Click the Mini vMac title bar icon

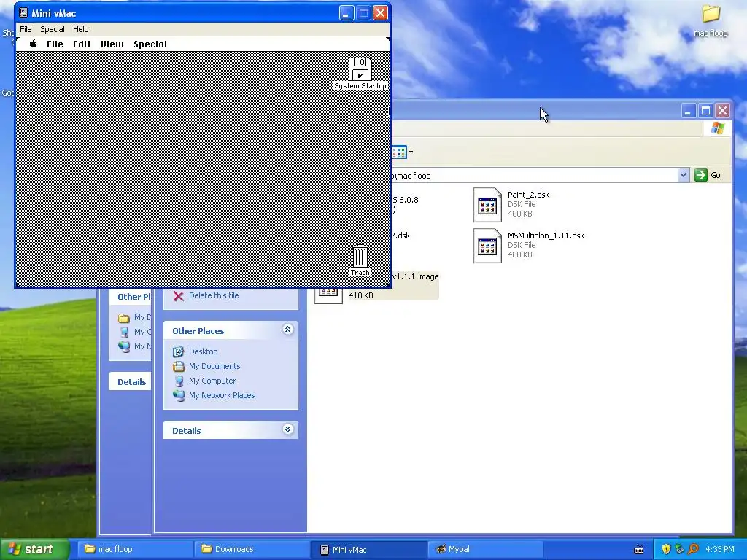coord(23,13)
